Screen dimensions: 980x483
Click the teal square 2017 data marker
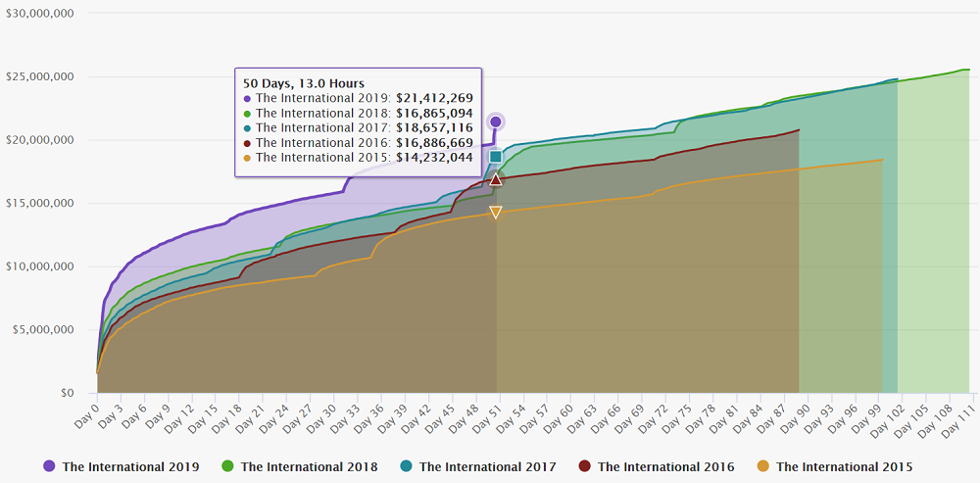click(496, 156)
